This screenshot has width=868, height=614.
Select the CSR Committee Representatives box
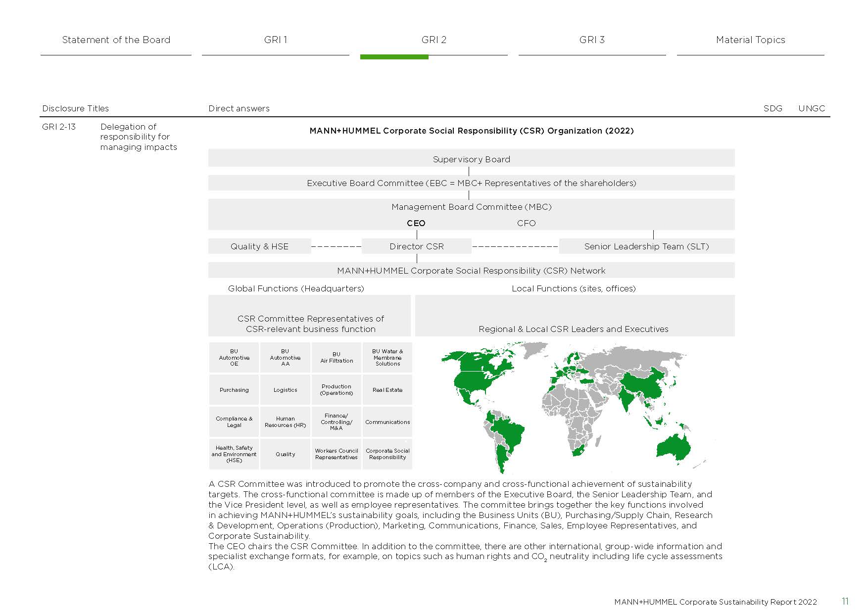point(310,316)
